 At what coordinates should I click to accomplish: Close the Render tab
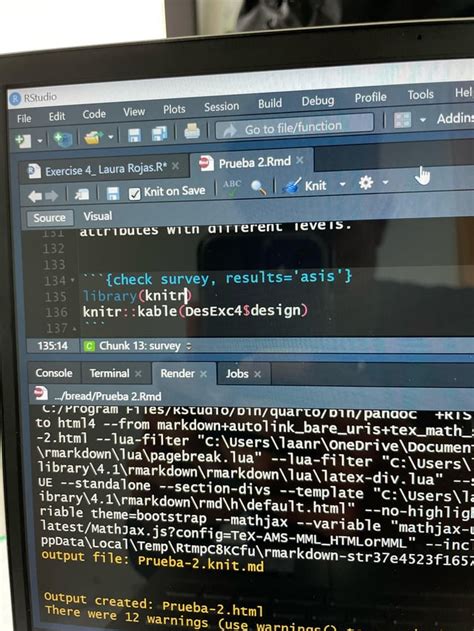204,374
